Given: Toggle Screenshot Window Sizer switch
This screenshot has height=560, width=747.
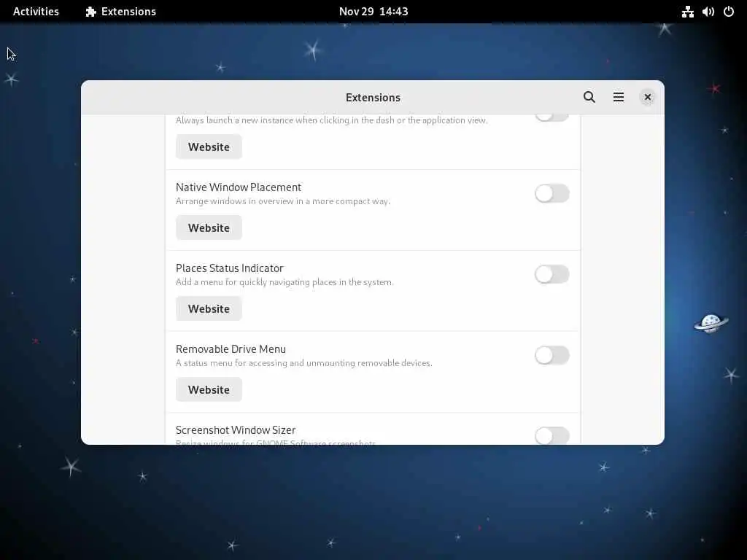Looking at the screenshot, I should (551, 435).
